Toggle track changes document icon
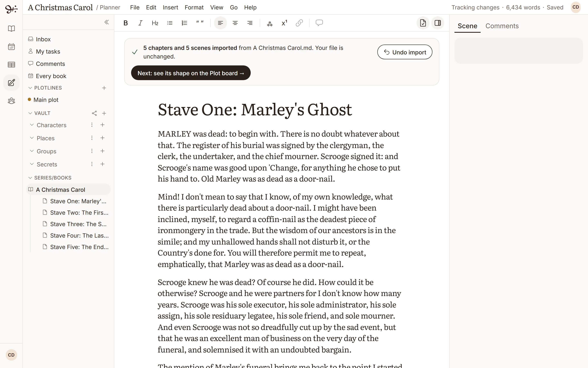Viewport: 588px width, 368px height. (x=423, y=23)
